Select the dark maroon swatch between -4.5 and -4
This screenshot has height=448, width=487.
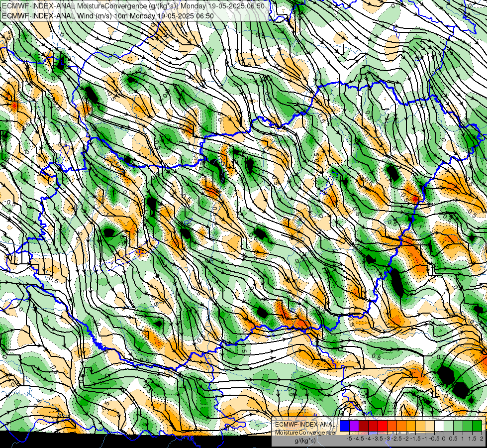click(x=364, y=426)
